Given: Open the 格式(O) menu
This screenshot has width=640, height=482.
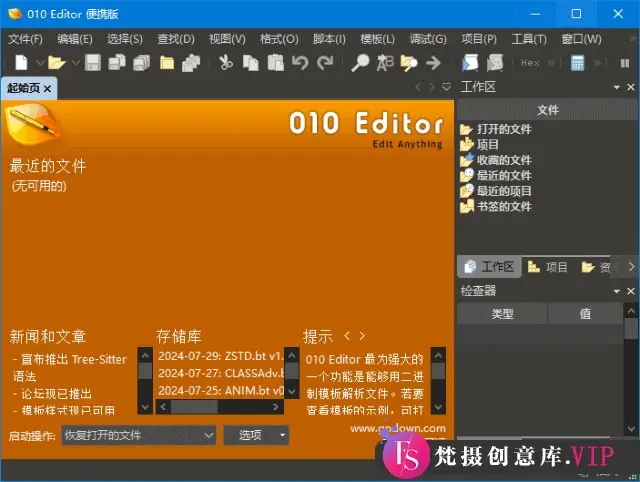Looking at the screenshot, I should coord(279,39).
